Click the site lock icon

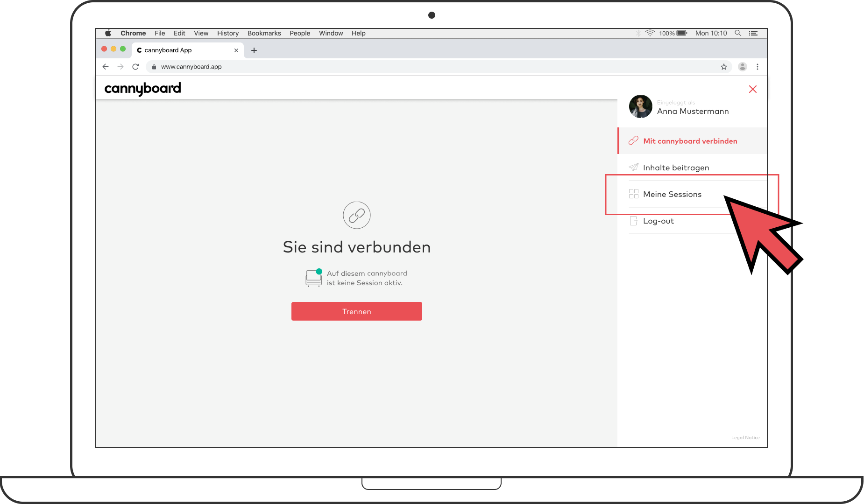coord(154,67)
